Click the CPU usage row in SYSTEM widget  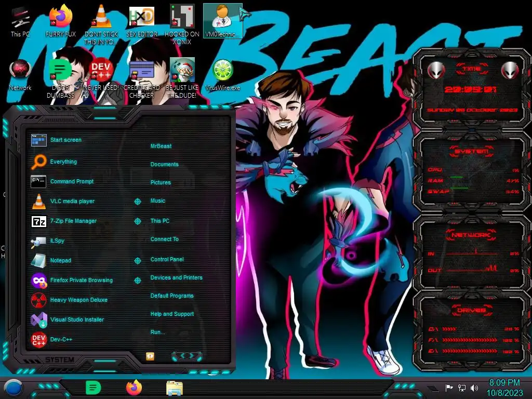473,170
